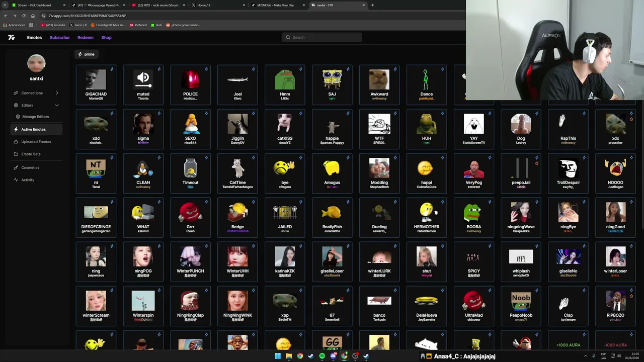Viewport: 644px width, 362px height.
Task: Open the PeepoNoob emote card
Action: coord(521,306)
